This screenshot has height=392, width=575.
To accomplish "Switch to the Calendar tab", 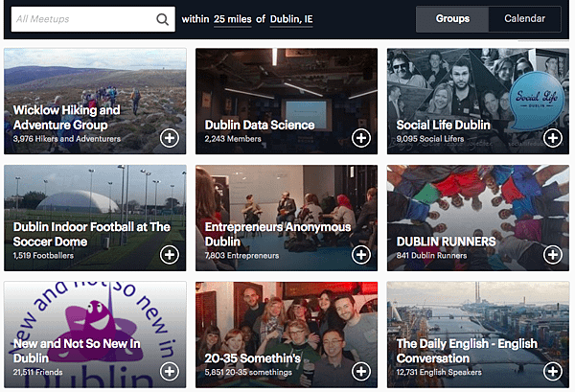I will (524, 19).
